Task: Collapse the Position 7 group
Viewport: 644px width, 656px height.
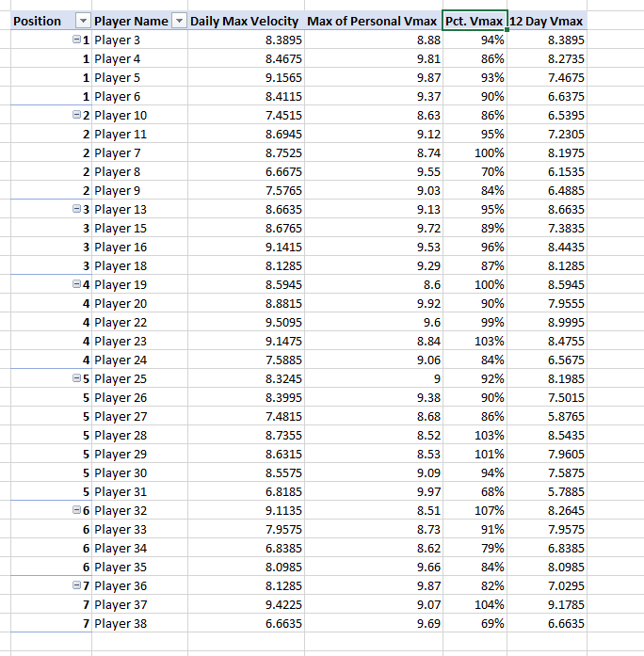Action: pyautogui.click(x=75, y=585)
